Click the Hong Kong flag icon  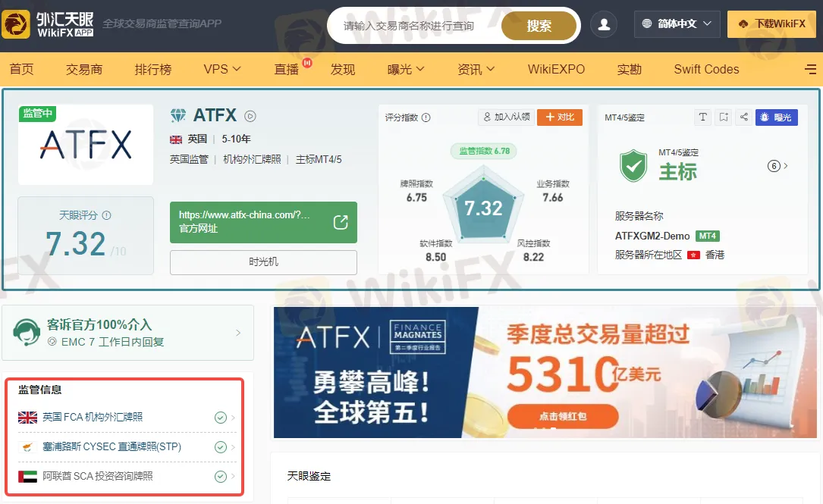pyautogui.click(x=694, y=255)
